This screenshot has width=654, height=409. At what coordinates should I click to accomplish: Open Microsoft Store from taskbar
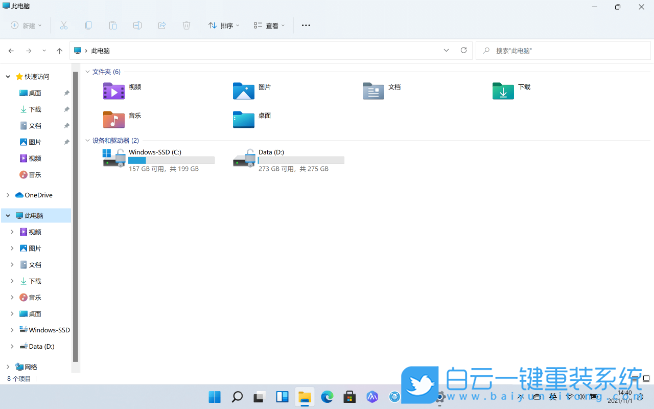350,397
